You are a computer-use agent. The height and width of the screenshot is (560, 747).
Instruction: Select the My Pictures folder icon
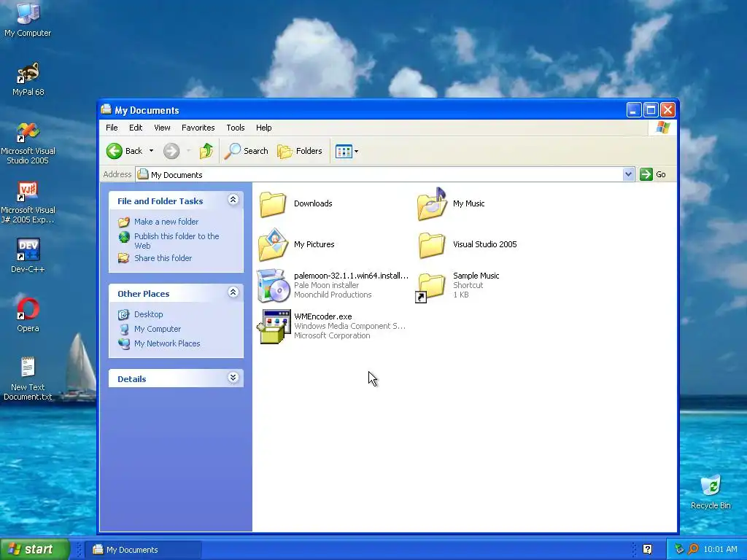pos(273,245)
